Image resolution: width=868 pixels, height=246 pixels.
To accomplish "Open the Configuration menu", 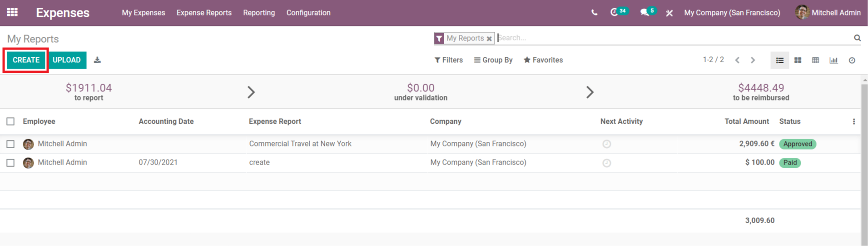I will 308,13.
